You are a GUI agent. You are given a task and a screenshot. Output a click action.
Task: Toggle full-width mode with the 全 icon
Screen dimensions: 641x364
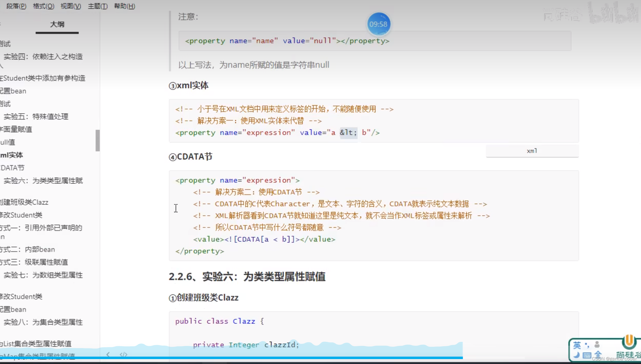click(598, 355)
